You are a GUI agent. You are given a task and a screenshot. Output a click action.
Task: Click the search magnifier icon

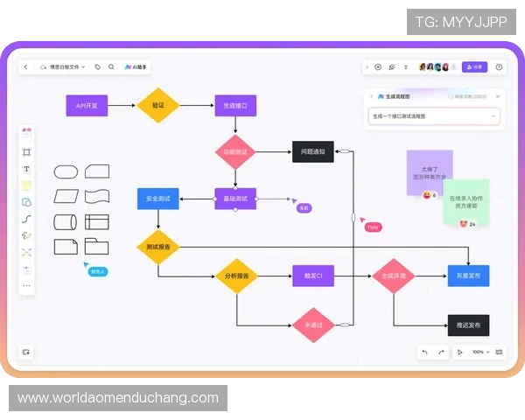(112, 66)
